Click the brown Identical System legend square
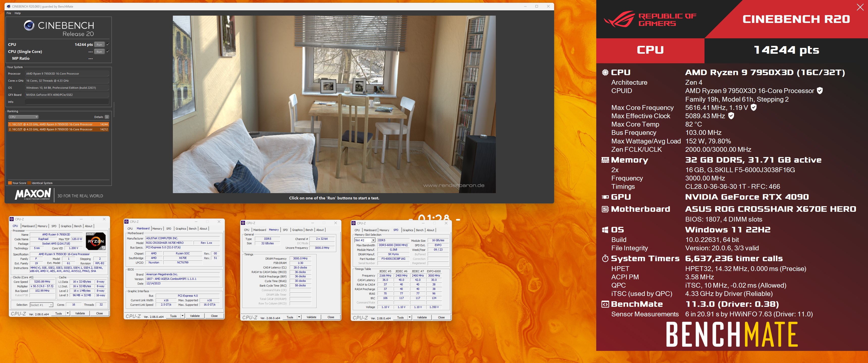The height and width of the screenshot is (363, 868). 29,183
